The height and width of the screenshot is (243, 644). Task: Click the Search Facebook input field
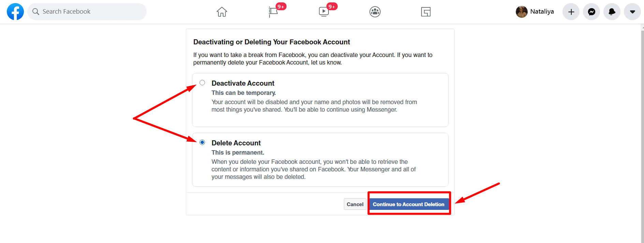tap(87, 11)
